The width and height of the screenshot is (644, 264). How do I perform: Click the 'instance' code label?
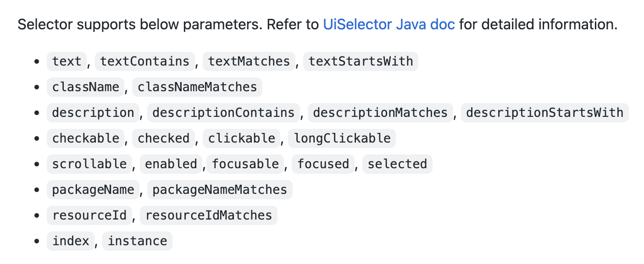(x=137, y=241)
